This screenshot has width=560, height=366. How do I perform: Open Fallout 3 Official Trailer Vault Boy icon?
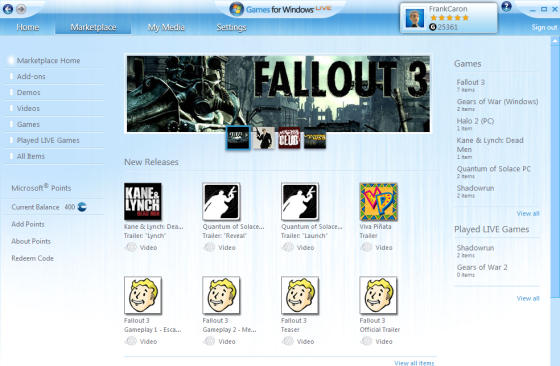pyautogui.click(x=378, y=295)
